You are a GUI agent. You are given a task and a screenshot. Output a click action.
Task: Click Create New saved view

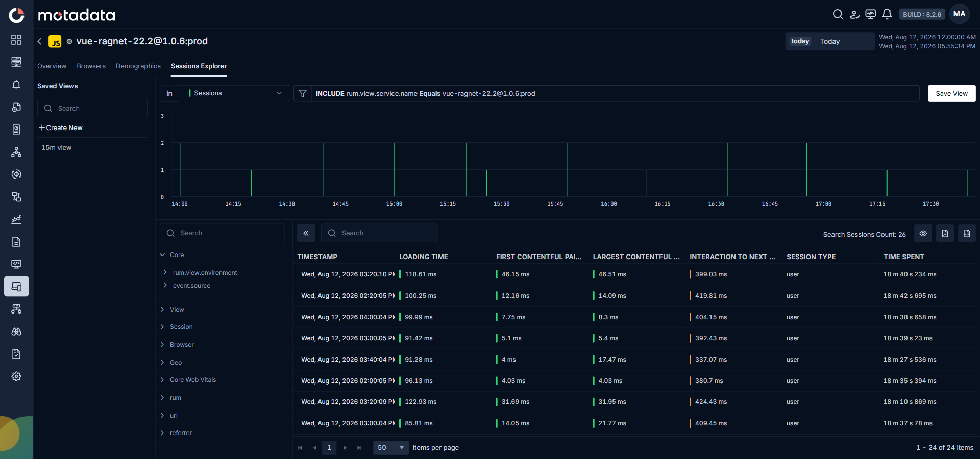click(61, 127)
